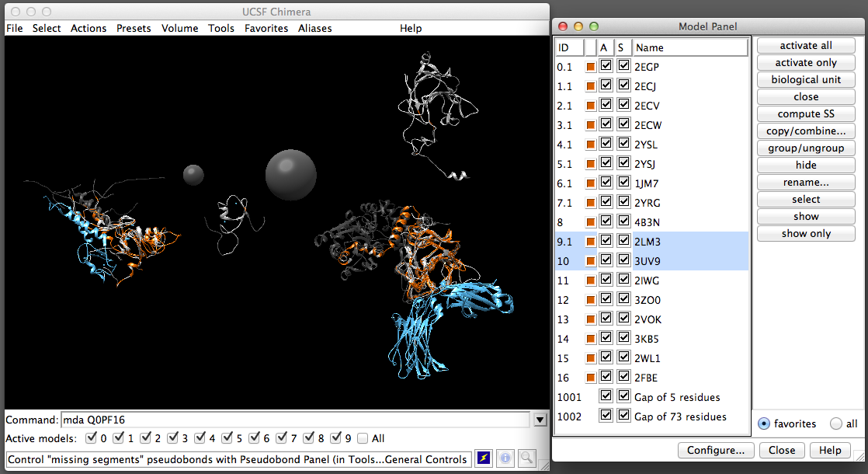Click the 3ZO0 model color swatch
The height and width of the screenshot is (474, 868).
tap(590, 300)
